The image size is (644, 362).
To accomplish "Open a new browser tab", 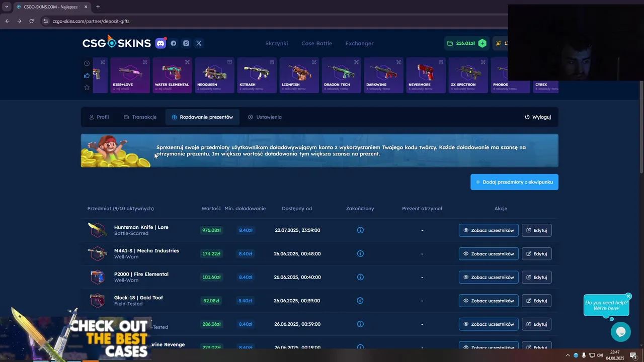I will coord(98,7).
